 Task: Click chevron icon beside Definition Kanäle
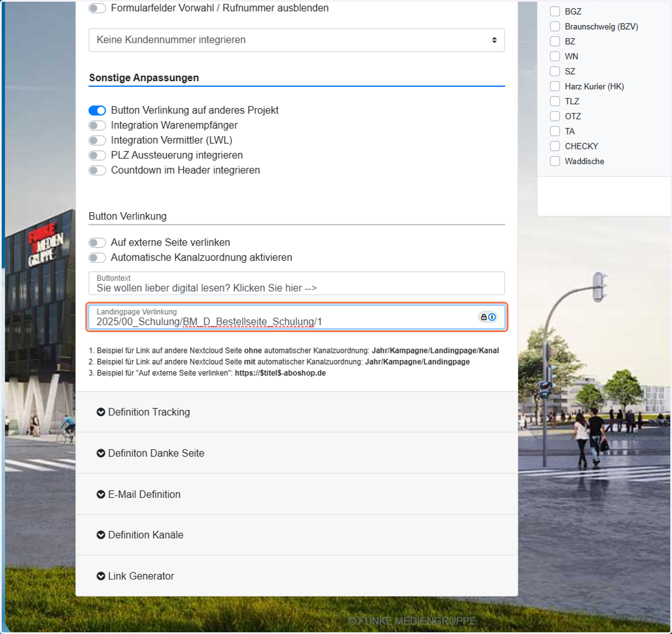pyautogui.click(x=101, y=535)
